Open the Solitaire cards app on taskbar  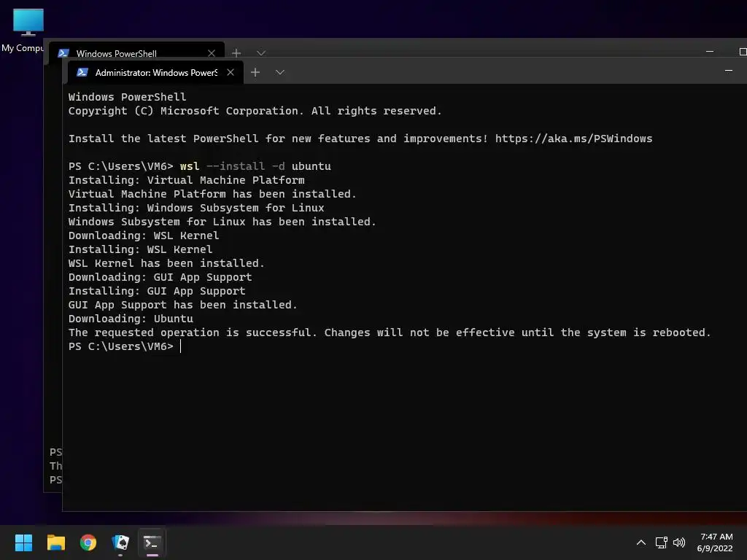tap(120, 542)
